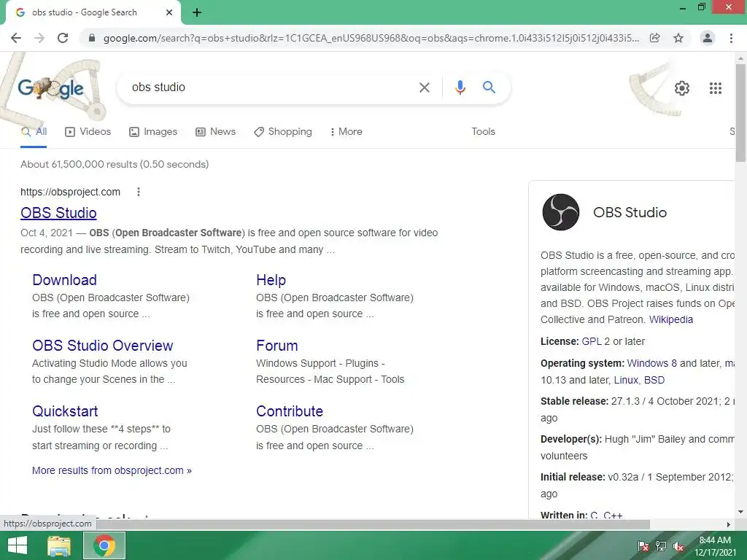Image resolution: width=747 pixels, height=560 pixels.
Task: Click the browser forward arrow
Action: pos(39,38)
